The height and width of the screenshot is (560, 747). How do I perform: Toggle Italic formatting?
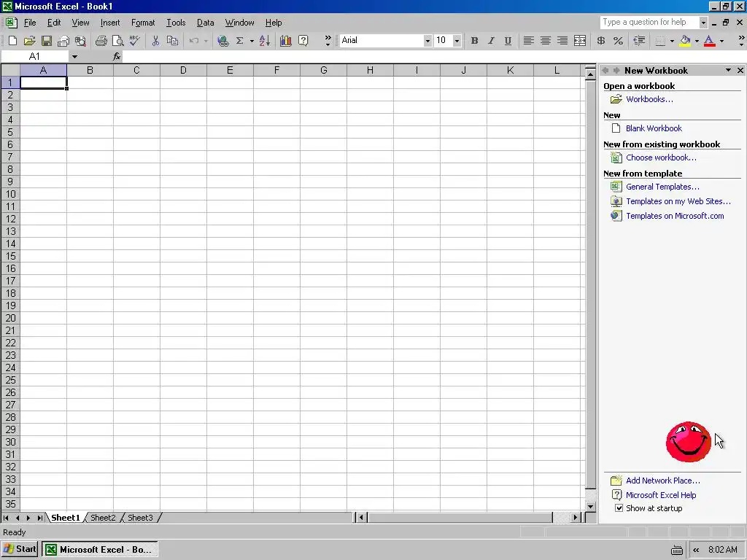pyautogui.click(x=491, y=41)
